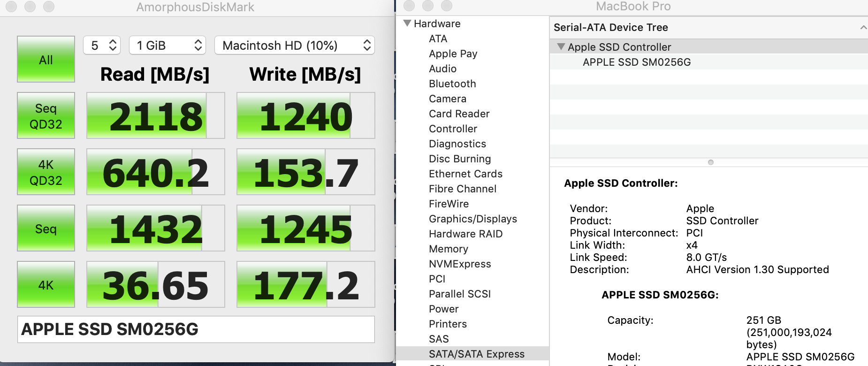
Task: Select Fibre Channel in the sidebar
Action: tap(463, 189)
